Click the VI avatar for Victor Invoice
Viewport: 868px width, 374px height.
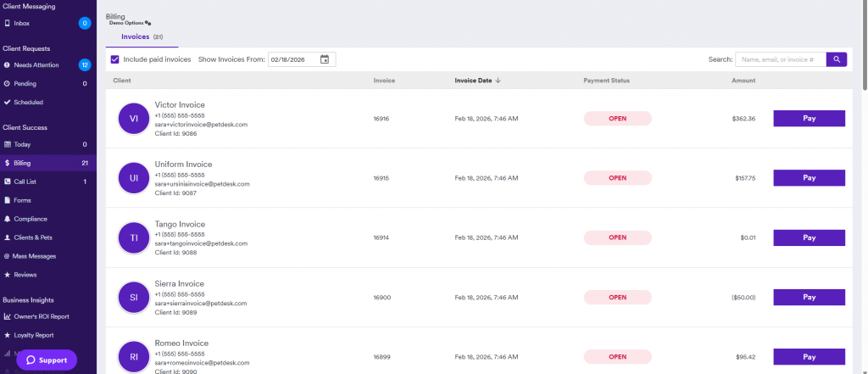[x=134, y=119]
